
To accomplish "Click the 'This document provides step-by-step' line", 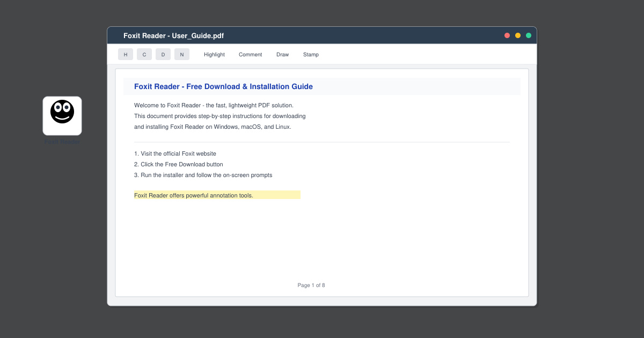I will click(x=220, y=116).
